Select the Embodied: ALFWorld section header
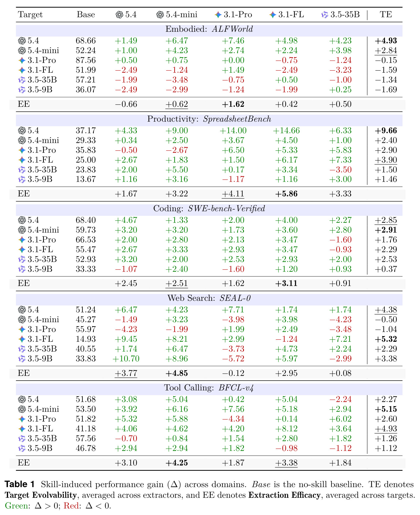The width and height of the screenshot is (420, 515). (209, 29)
